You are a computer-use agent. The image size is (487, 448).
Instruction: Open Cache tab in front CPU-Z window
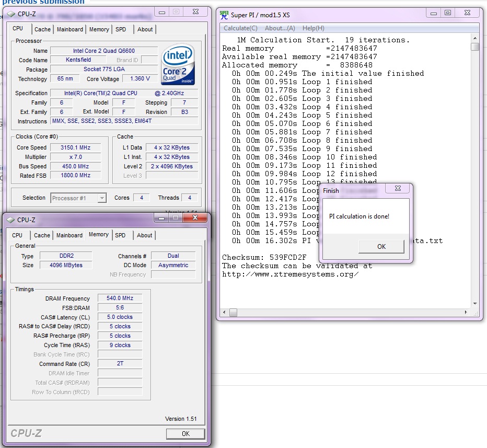point(42,235)
